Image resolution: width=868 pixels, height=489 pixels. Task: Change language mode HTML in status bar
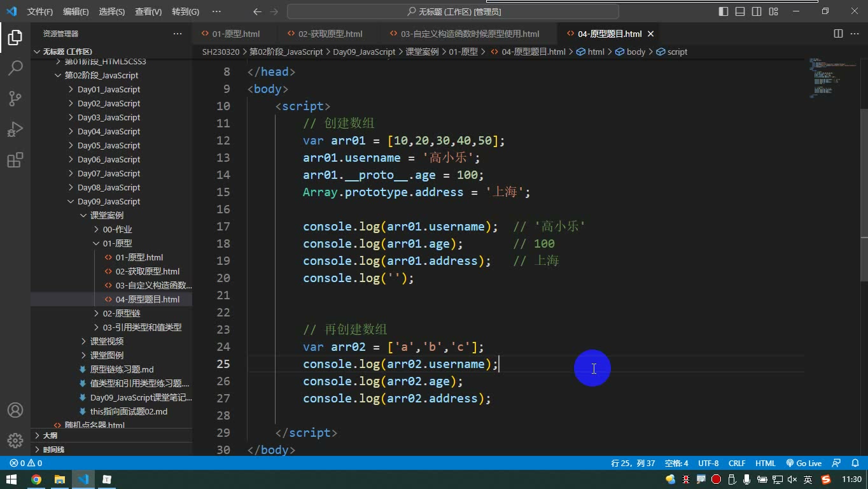click(x=766, y=464)
